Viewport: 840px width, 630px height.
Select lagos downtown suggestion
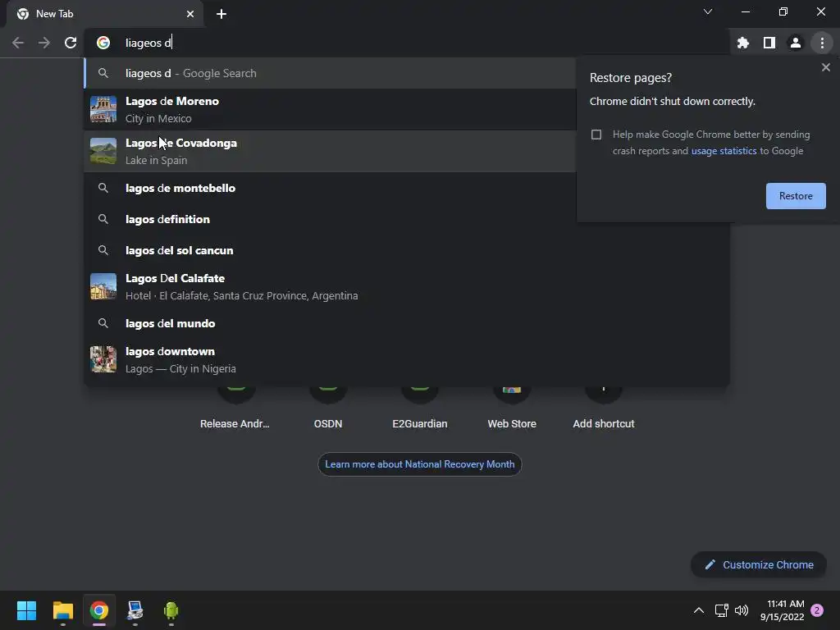[x=407, y=359]
